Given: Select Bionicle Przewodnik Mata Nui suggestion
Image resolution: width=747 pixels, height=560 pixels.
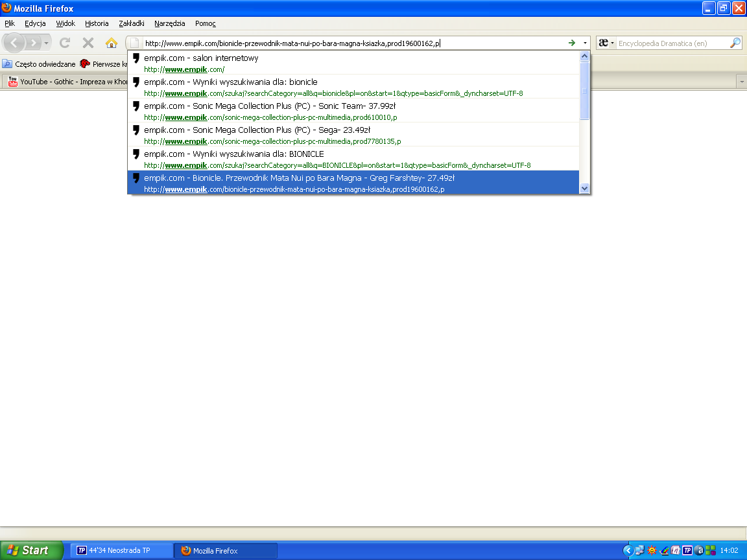Looking at the screenshot, I should [x=353, y=182].
